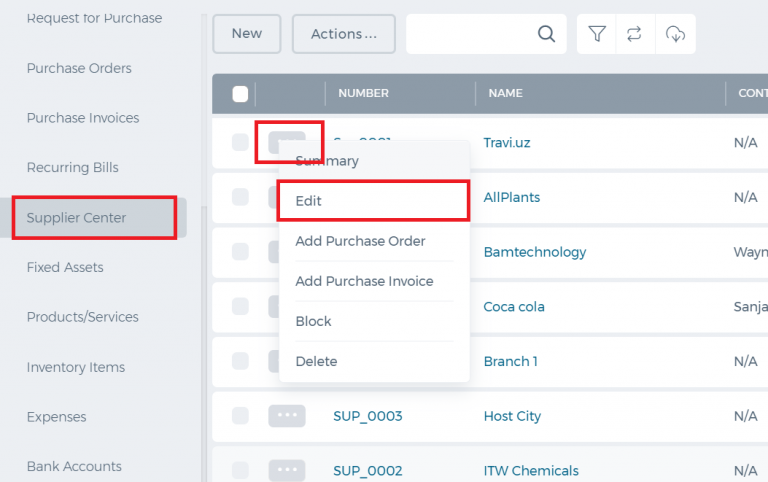Click the cloud download export icon
Screen dimensions: 768x482
tap(675, 34)
